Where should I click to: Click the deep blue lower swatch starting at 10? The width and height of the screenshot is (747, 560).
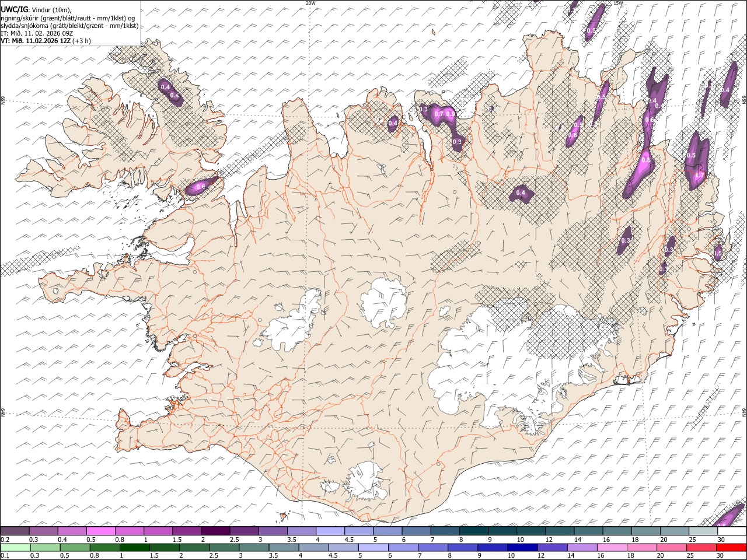click(x=522, y=548)
